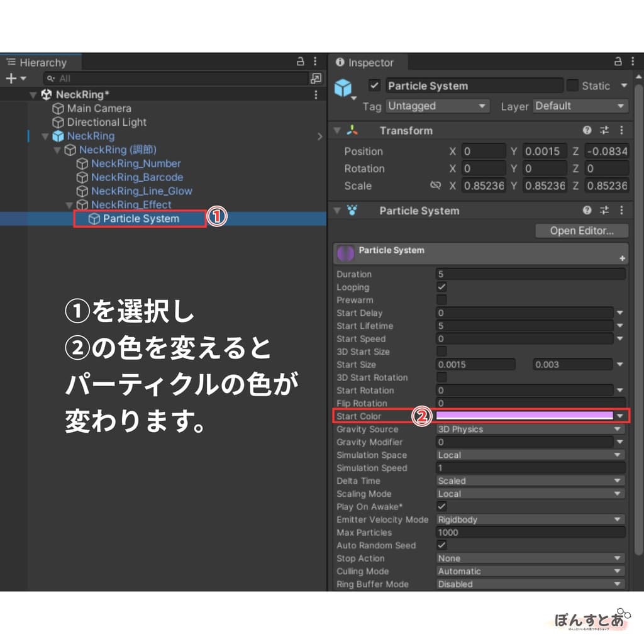
Task: Open Transform component three-dot menu
Action: coord(621,130)
